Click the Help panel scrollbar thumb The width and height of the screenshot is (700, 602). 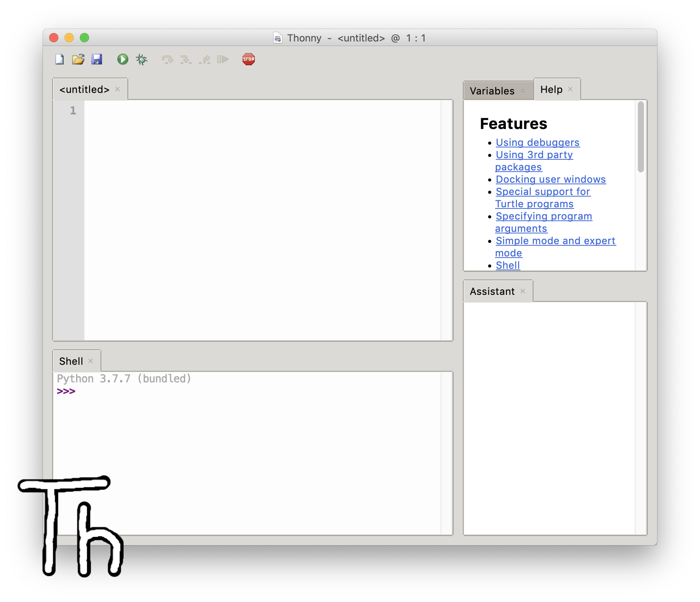tap(641, 137)
